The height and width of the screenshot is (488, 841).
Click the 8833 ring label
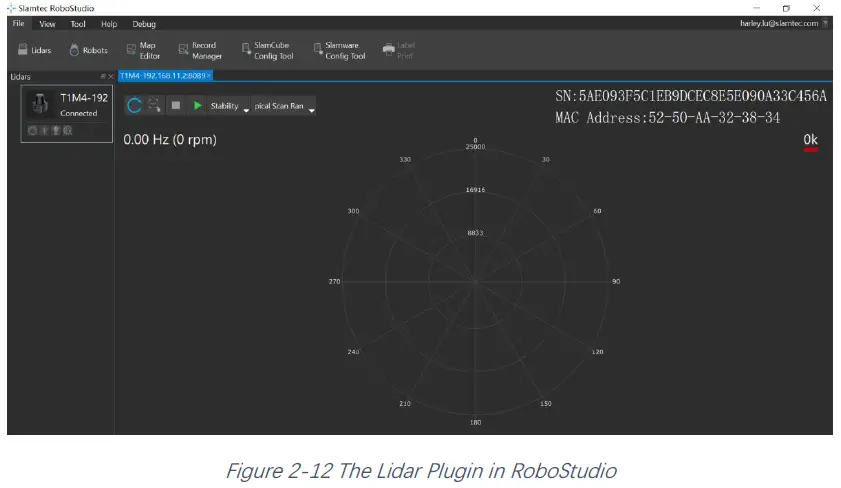475,233
